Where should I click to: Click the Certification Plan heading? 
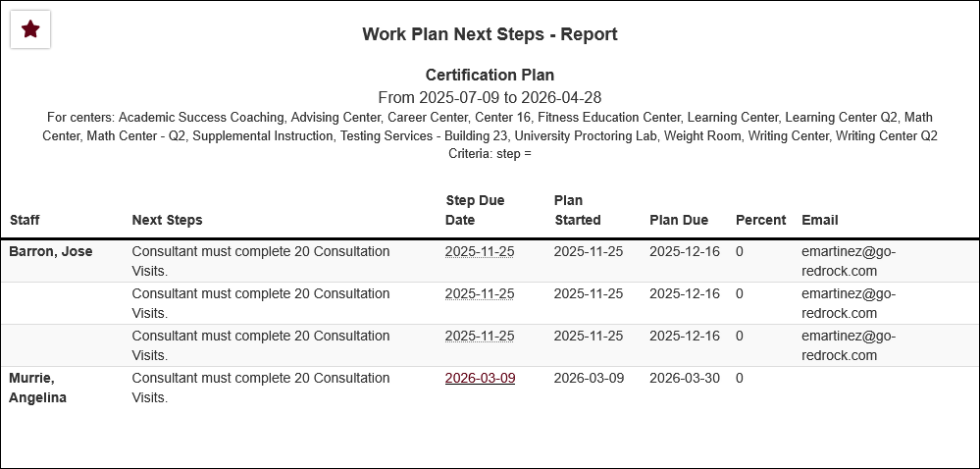tap(490, 75)
